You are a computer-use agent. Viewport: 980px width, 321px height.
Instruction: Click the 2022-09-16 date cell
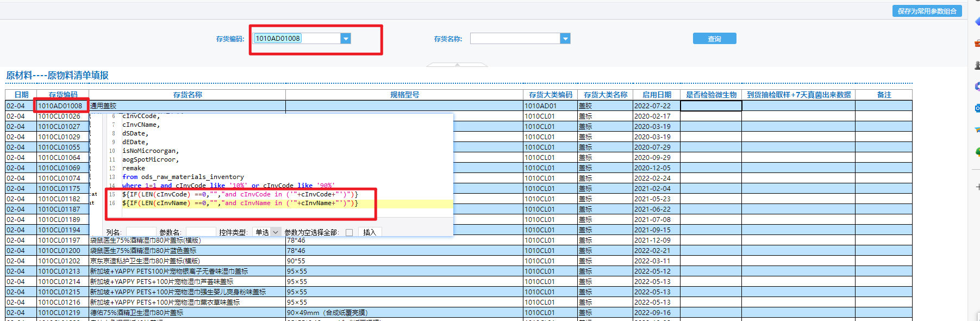click(x=657, y=313)
